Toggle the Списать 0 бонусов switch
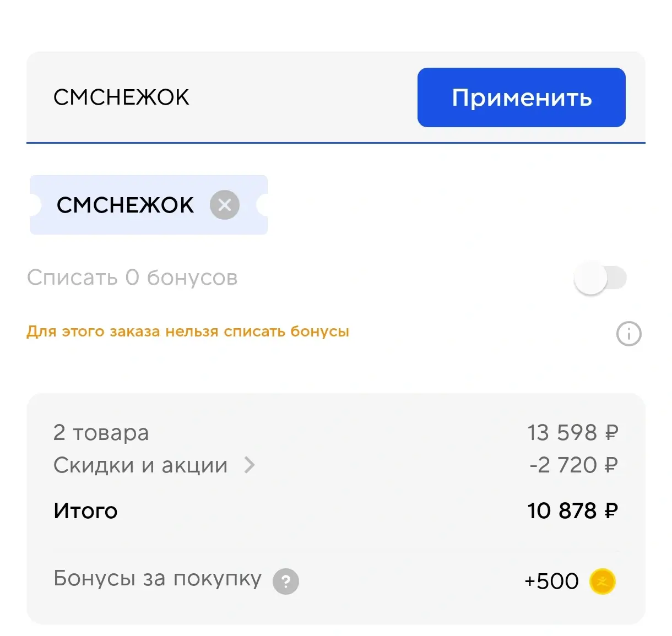672x636 pixels. tap(600, 278)
